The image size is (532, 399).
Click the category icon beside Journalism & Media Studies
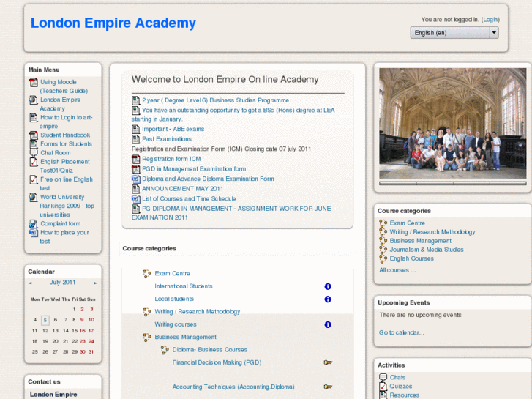pyautogui.click(x=383, y=250)
